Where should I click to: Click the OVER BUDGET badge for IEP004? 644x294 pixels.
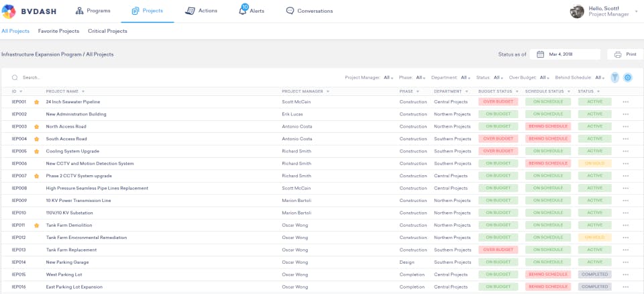coord(498,139)
